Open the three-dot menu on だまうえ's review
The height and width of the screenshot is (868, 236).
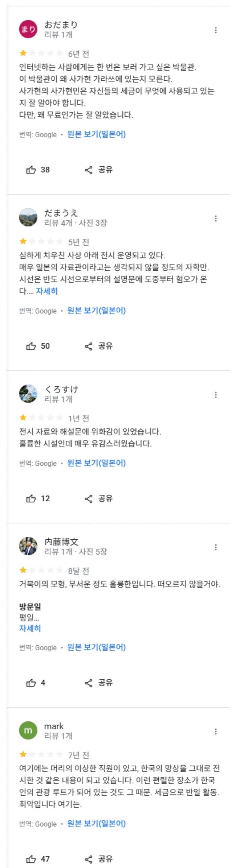[216, 219]
